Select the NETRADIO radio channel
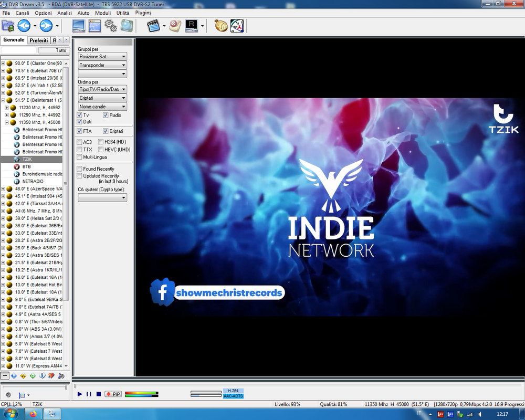 [33, 181]
